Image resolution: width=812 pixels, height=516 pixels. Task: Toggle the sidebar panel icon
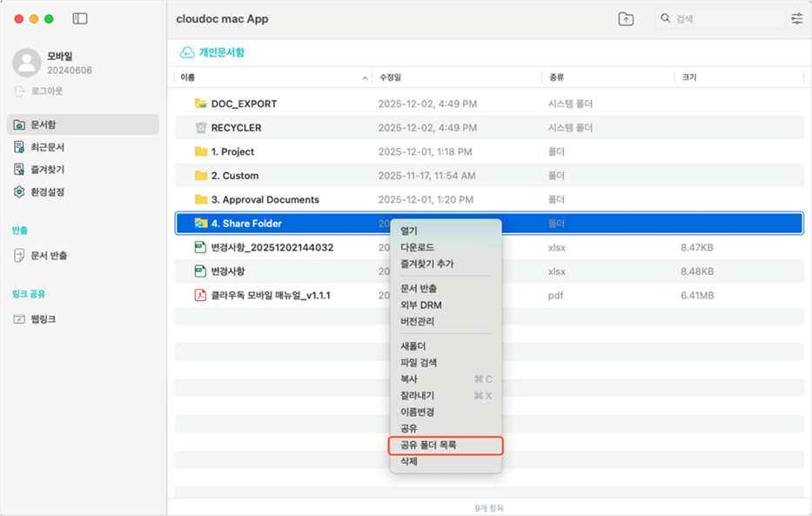pos(80,18)
